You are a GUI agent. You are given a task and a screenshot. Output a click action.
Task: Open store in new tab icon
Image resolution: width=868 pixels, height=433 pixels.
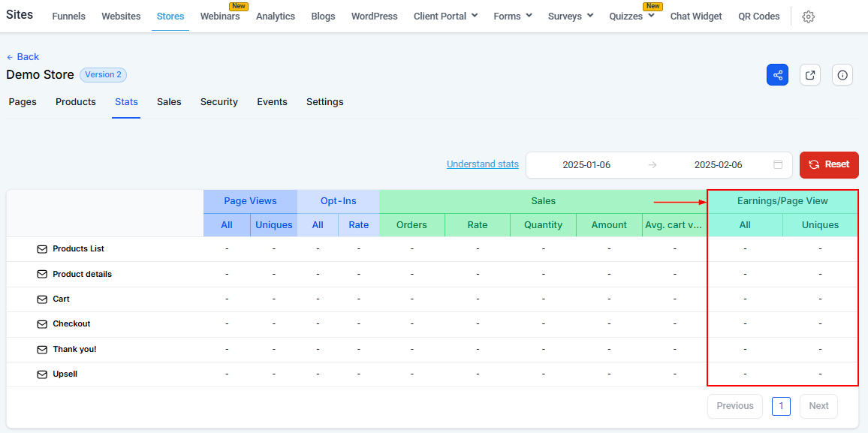pyautogui.click(x=810, y=74)
